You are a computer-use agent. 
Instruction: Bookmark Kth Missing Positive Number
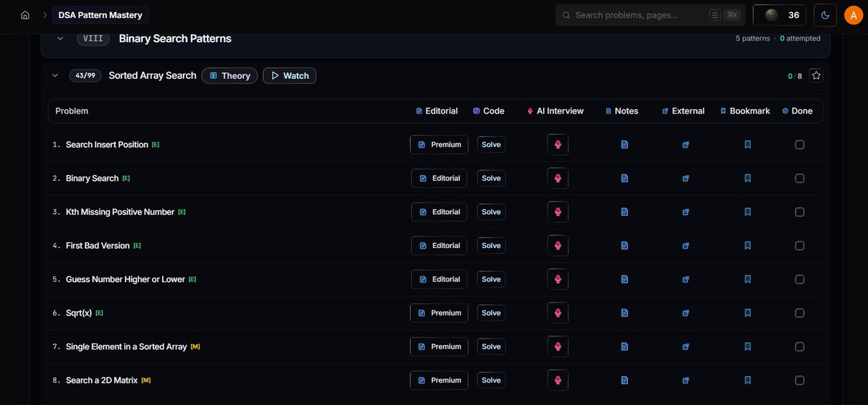tap(748, 212)
